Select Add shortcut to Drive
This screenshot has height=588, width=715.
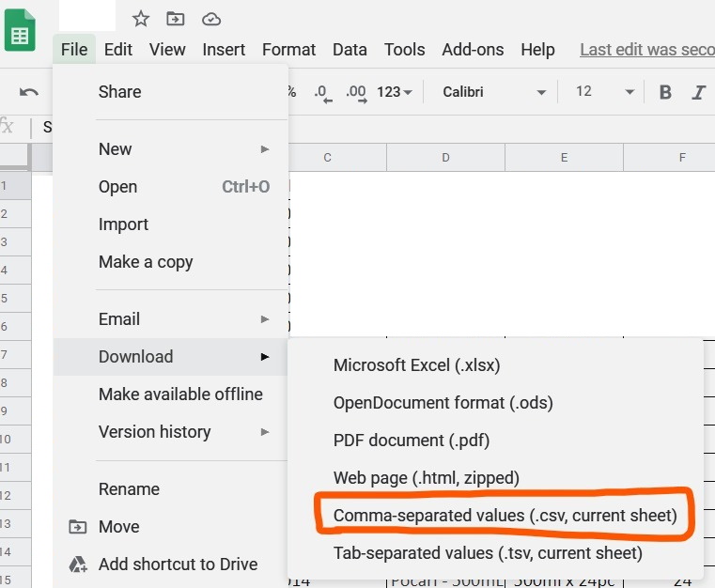(171, 565)
